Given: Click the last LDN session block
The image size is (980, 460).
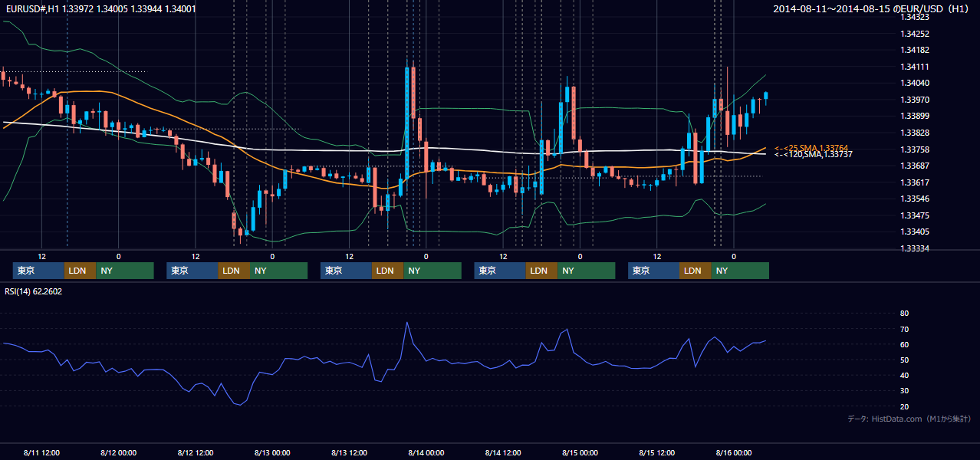Looking at the screenshot, I should click(695, 271).
